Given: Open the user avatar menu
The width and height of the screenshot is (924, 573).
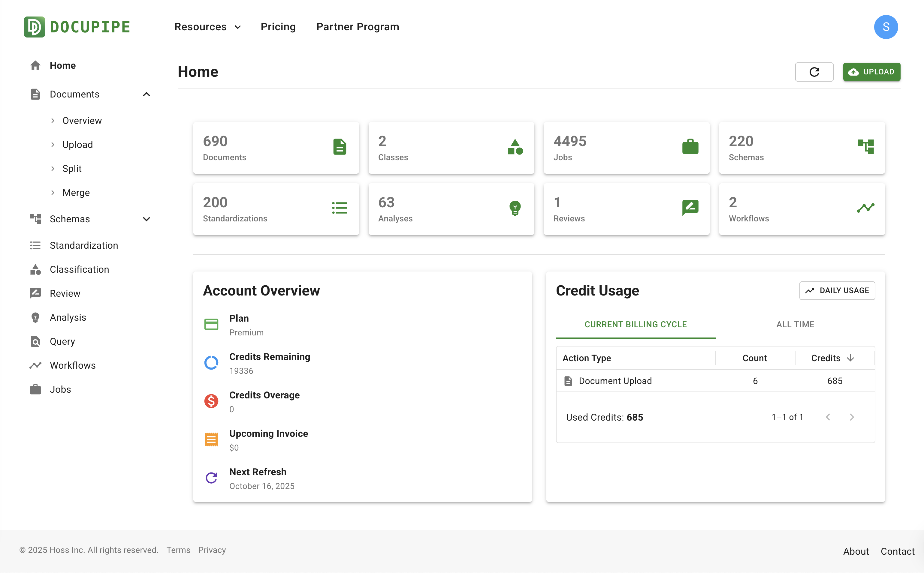Looking at the screenshot, I should [886, 26].
